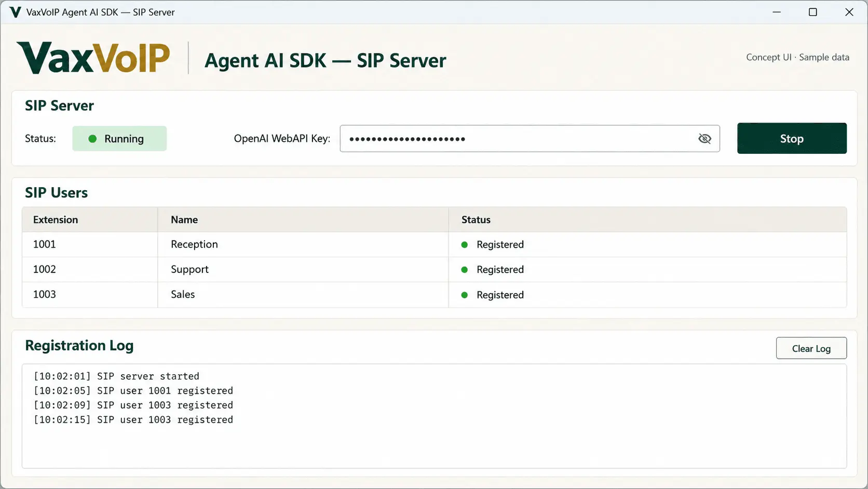Click log entry 'SIP user 1001 registered'
Viewport: 868px width, 489px height.
coord(133,391)
